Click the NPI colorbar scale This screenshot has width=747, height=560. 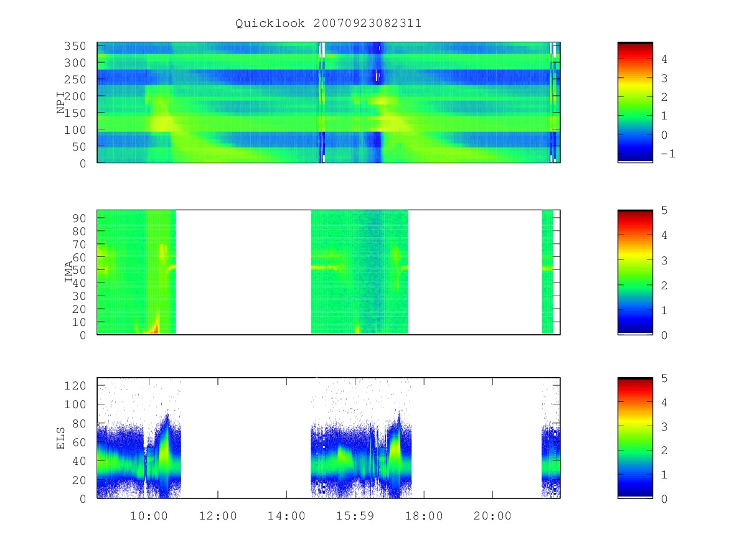tap(635, 102)
